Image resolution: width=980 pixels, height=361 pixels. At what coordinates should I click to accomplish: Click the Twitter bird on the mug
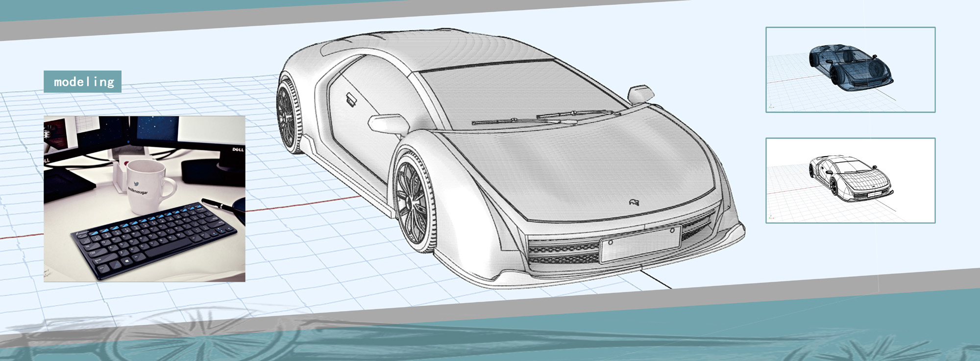(136, 184)
